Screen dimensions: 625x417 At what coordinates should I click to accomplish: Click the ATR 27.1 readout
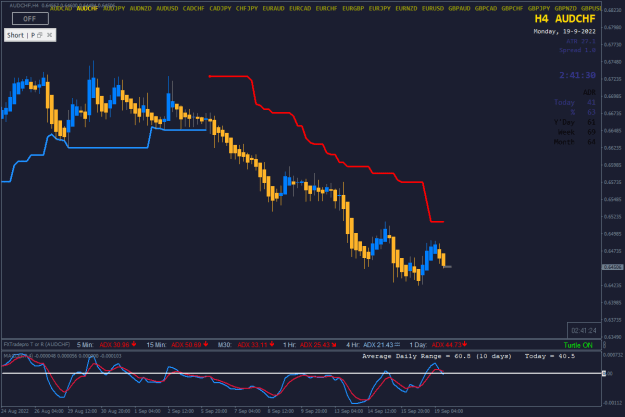tap(581, 41)
